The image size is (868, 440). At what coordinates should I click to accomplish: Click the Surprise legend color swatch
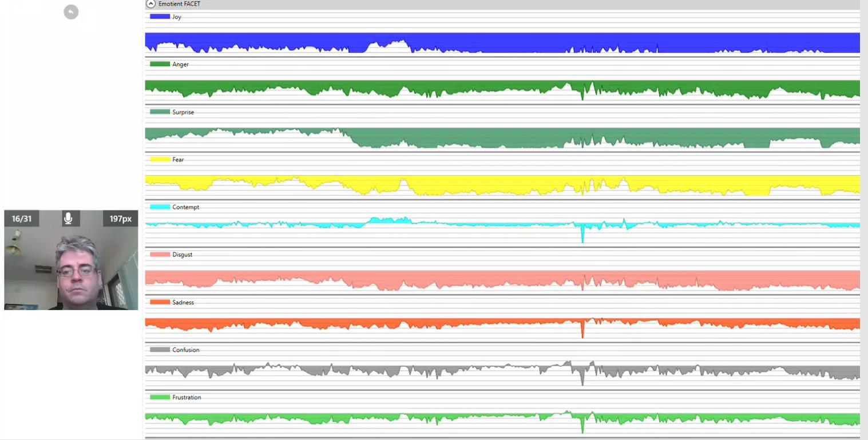[x=160, y=112]
